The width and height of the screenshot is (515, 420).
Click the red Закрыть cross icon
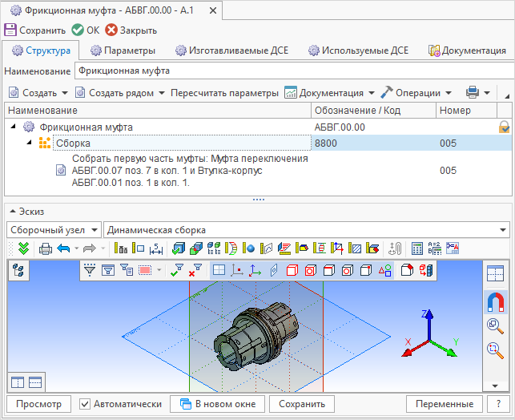[x=111, y=30]
